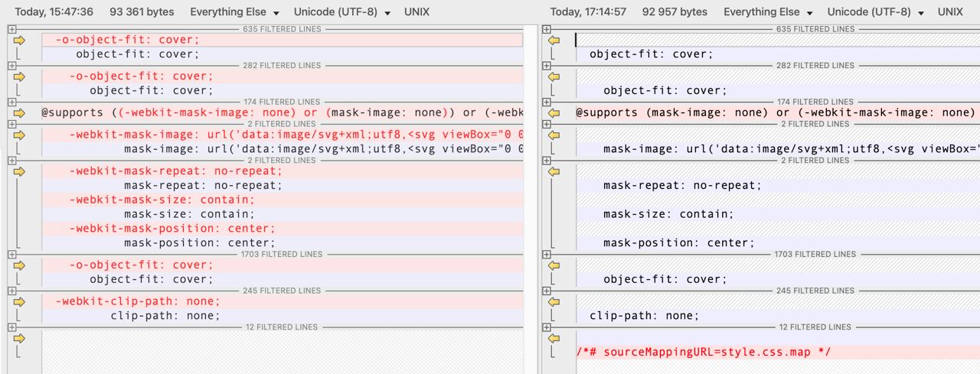Viewport: 980px width, 374px height.
Task: Click the '/*# sourceMappingURL=style.css.map */' line
Action: pos(778,353)
